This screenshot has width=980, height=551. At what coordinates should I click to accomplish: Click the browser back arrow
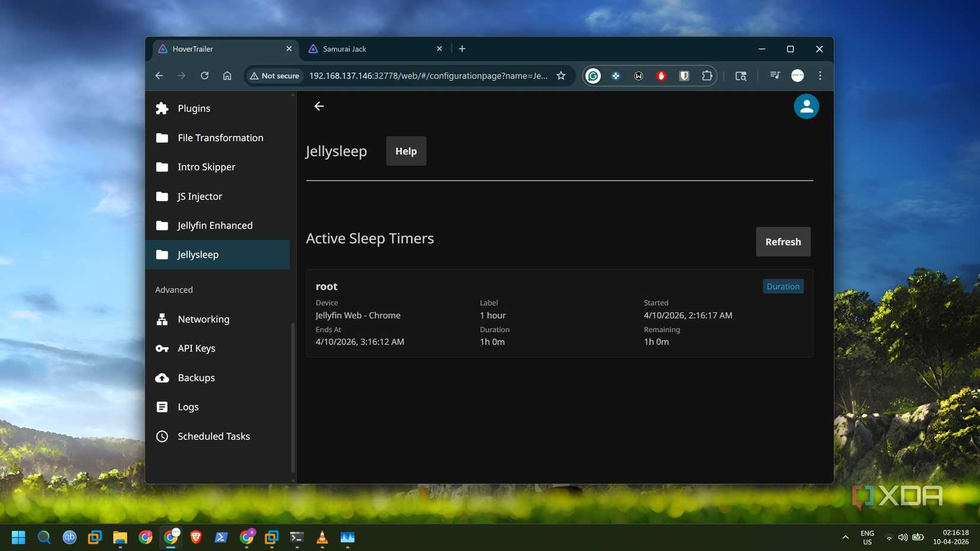tap(159, 75)
